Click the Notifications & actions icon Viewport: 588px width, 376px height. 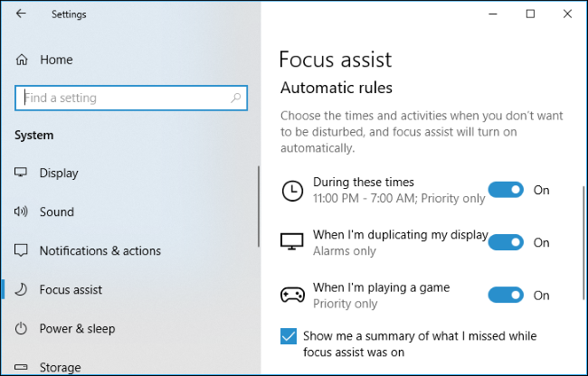pos(22,250)
